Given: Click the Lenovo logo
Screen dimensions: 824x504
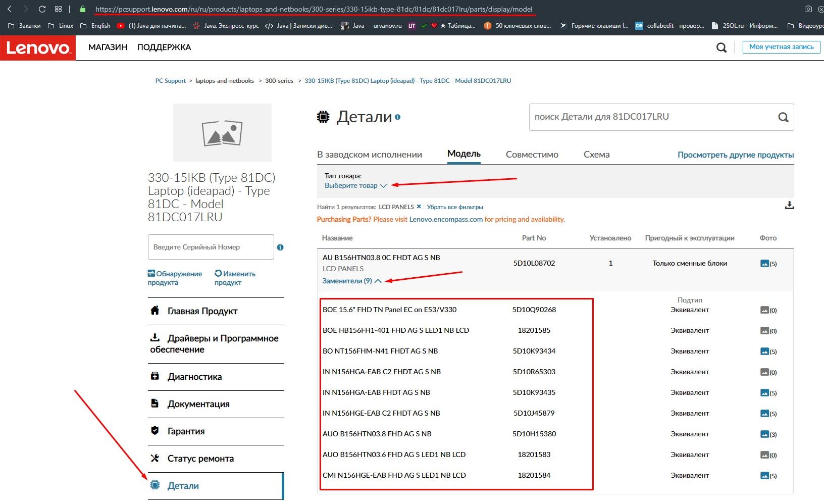Looking at the screenshot, I should [38, 48].
